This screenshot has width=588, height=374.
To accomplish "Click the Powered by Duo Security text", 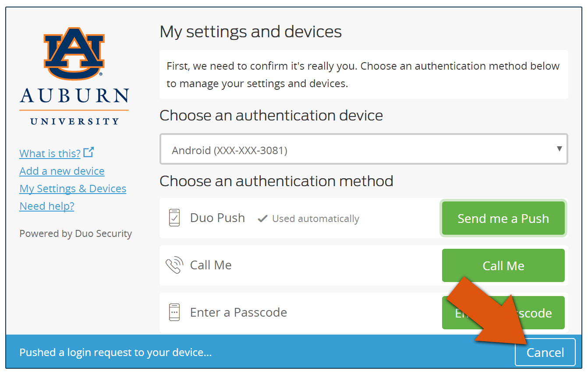I will click(75, 234).
